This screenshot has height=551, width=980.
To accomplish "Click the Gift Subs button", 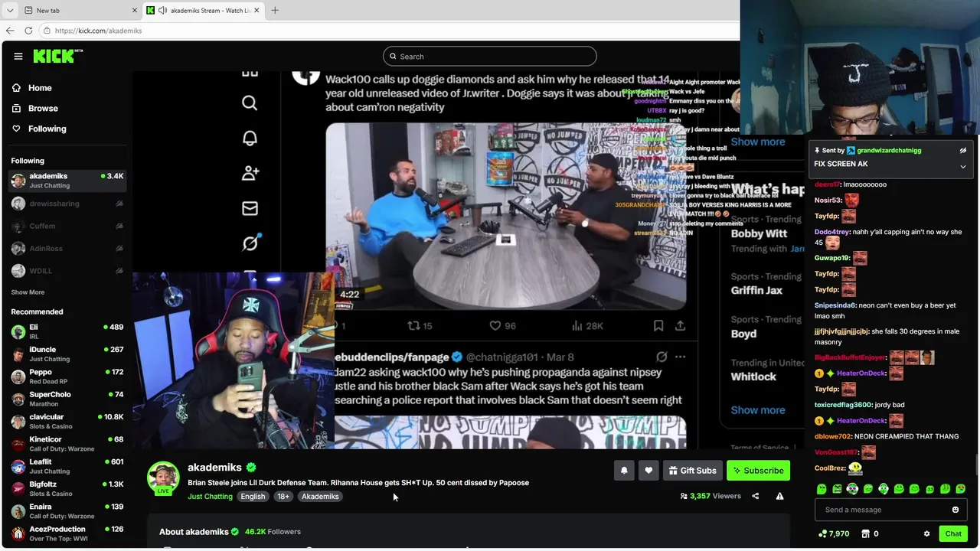I will pos(692,471).
